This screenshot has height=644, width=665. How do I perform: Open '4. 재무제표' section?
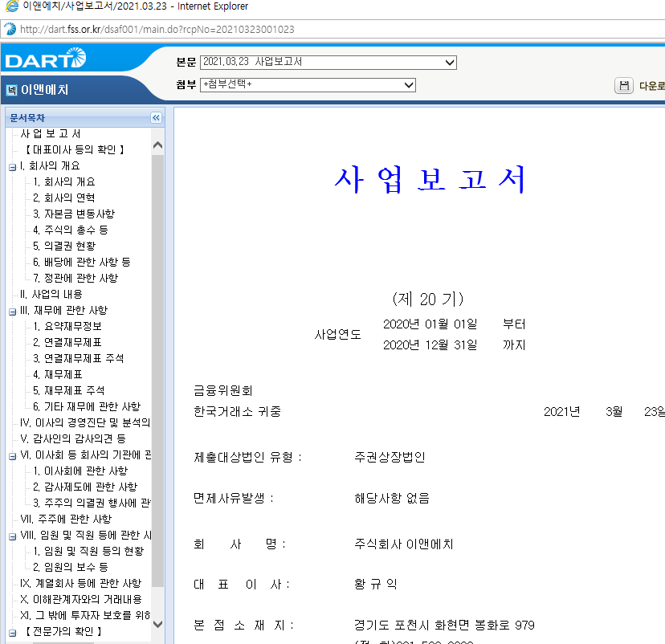58,375
